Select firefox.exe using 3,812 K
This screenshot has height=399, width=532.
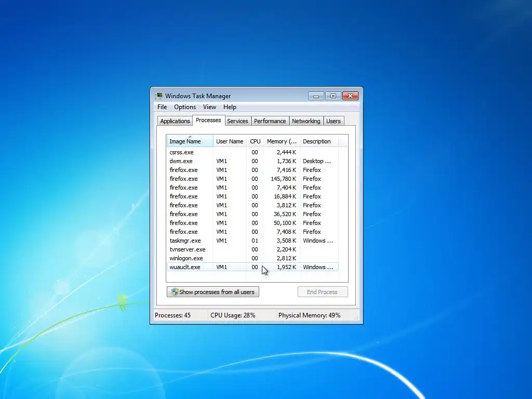coord(252,205)
